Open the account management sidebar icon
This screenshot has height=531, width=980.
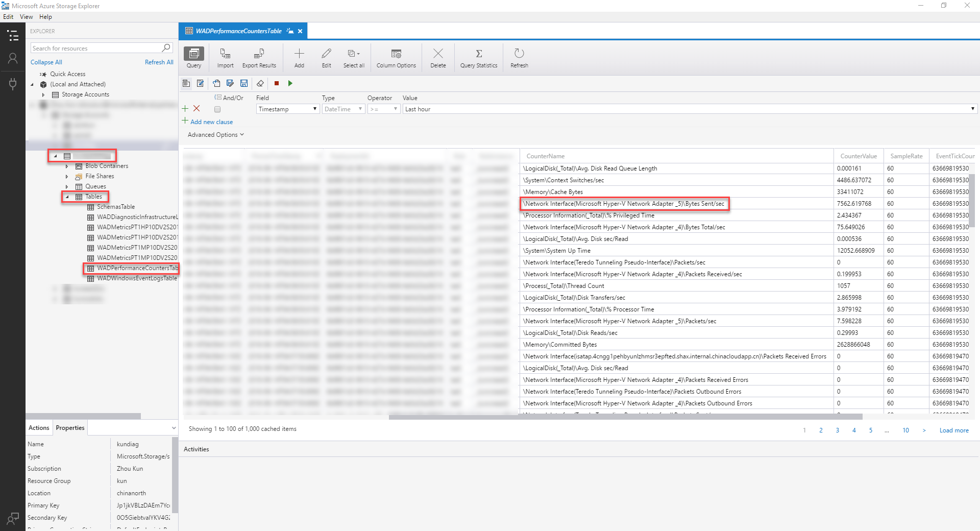point(13,59)
